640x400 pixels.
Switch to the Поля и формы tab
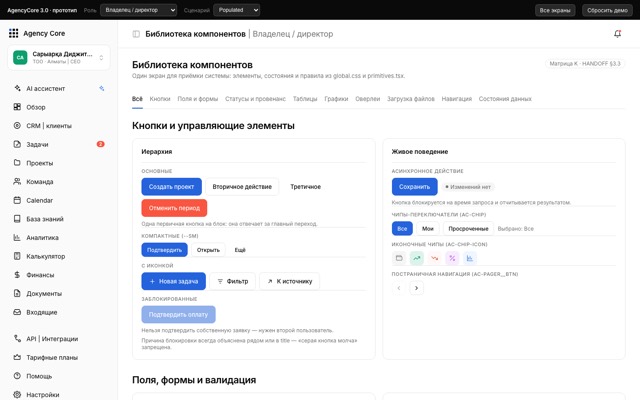tap(198, 99)
